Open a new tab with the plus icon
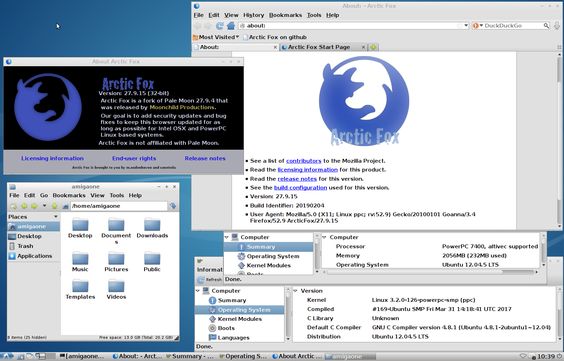 point(374,47)
